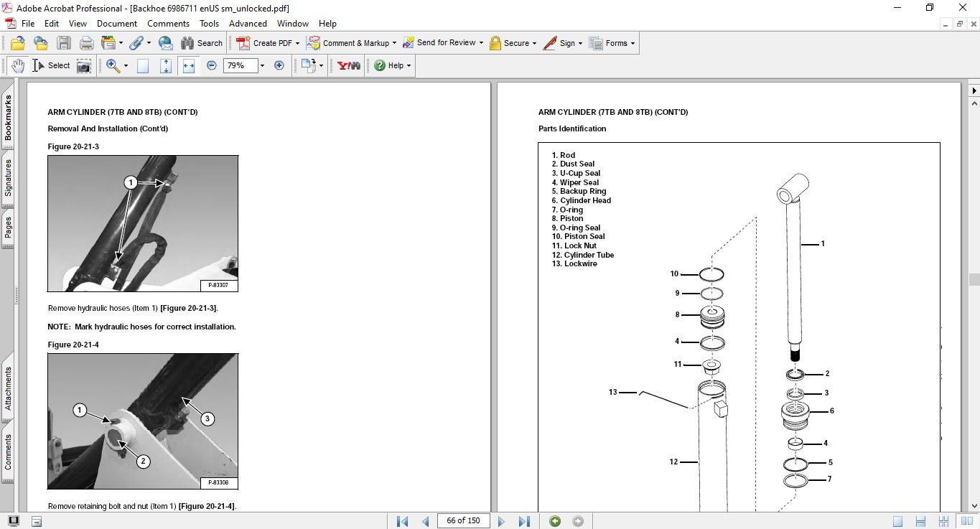This screenshot has width=980, height=529.
Task: Go to the next page arrow
Action: coord(501,521)
